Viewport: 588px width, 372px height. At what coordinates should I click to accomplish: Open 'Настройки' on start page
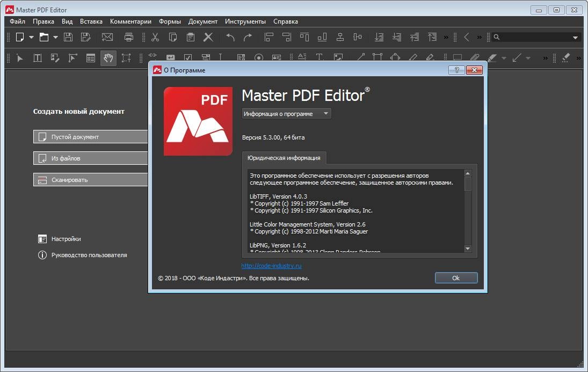tap(60, 239)
